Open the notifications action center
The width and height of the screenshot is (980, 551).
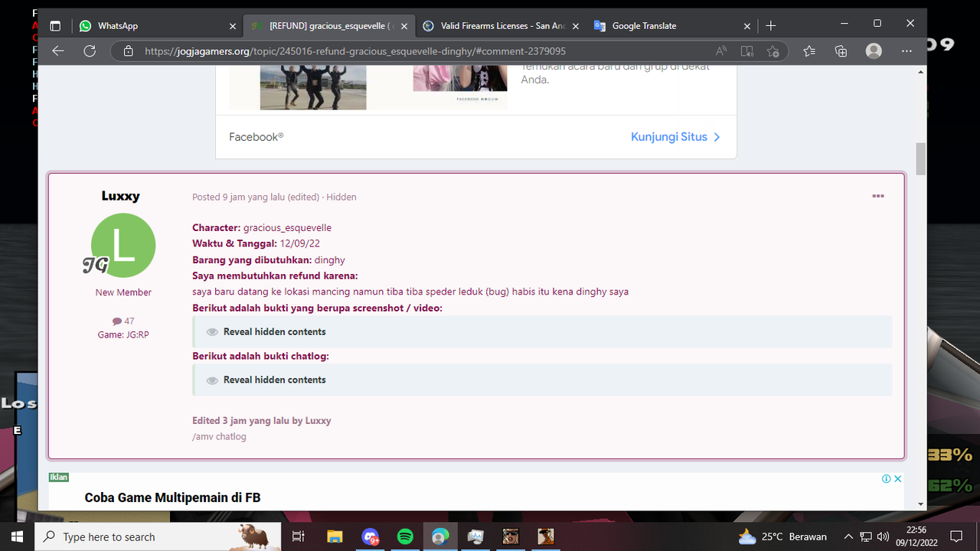click(x=955, y=536)
